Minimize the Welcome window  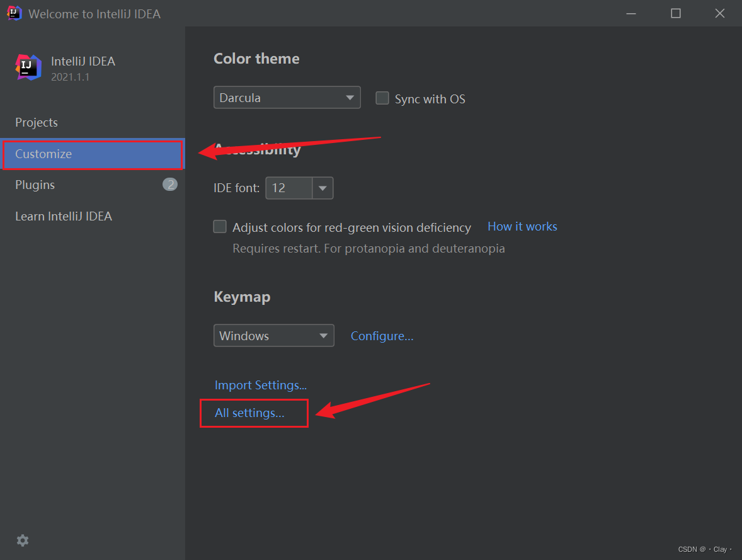pyautogui.click(x=631, y=13)
